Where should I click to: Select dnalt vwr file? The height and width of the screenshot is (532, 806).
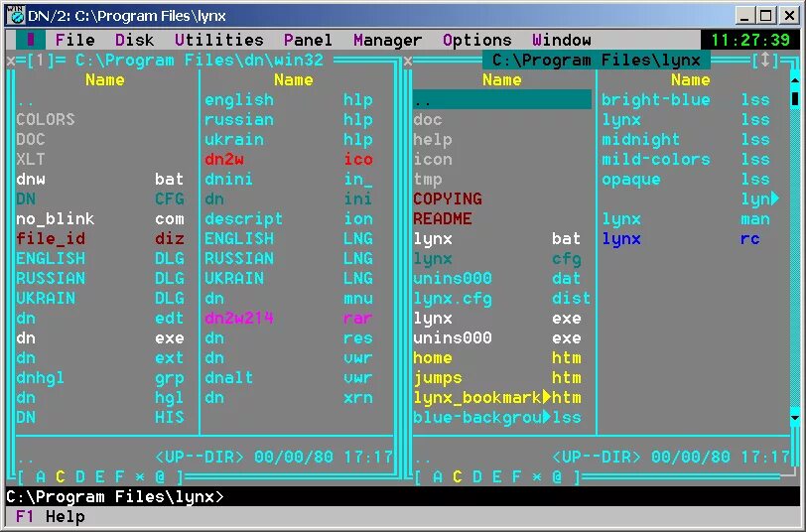click(289, 378)
